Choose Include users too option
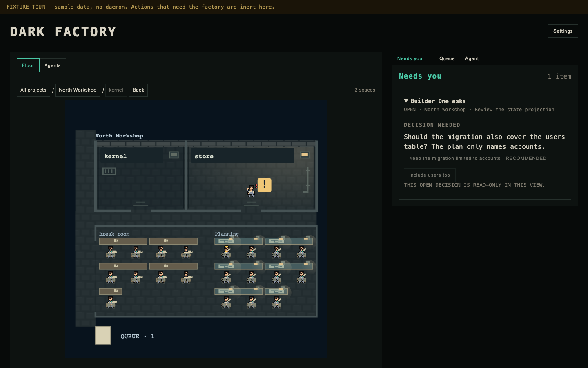 pyautogui.click(x=430, y=175)
